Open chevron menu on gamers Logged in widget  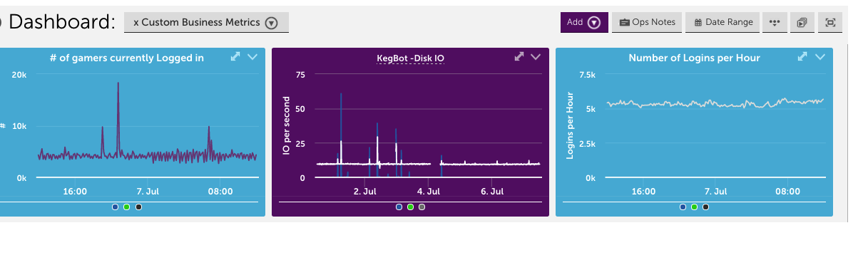point(252,57)
